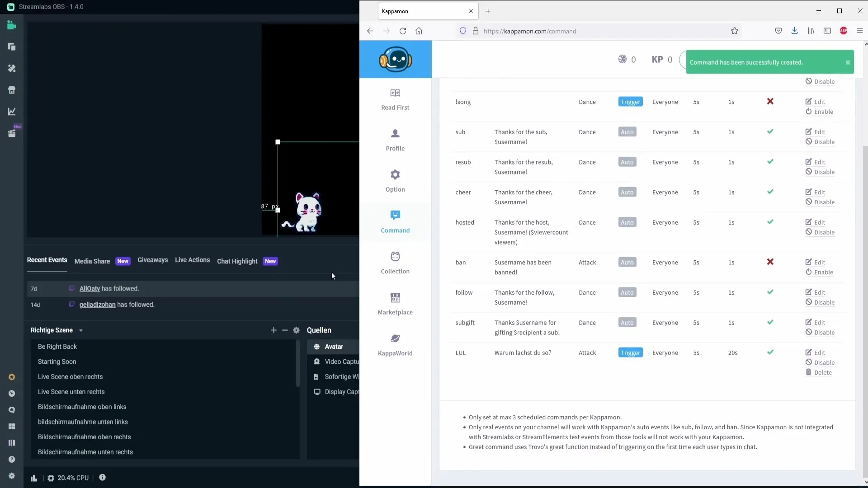This screenshot has width=868, height=488.
Task: Open the App Store icon in Streamlabs sidebar
Action: coord(12,90)
